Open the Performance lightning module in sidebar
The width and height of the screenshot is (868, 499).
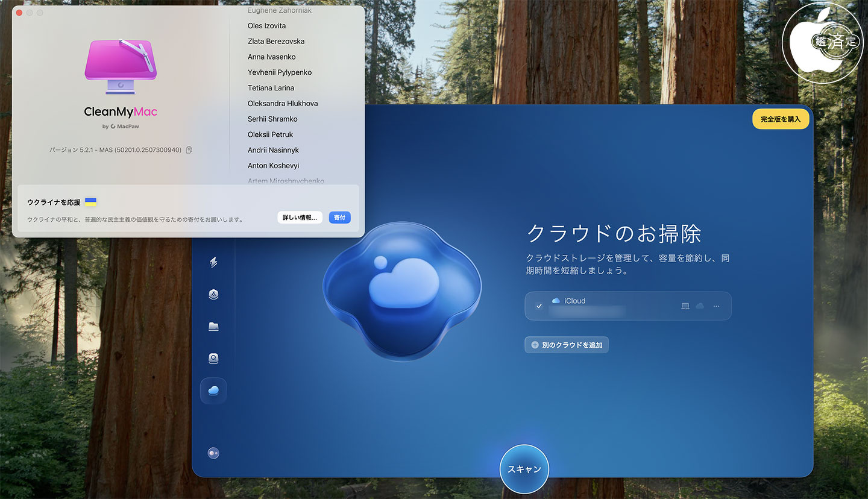pos(213,262)
